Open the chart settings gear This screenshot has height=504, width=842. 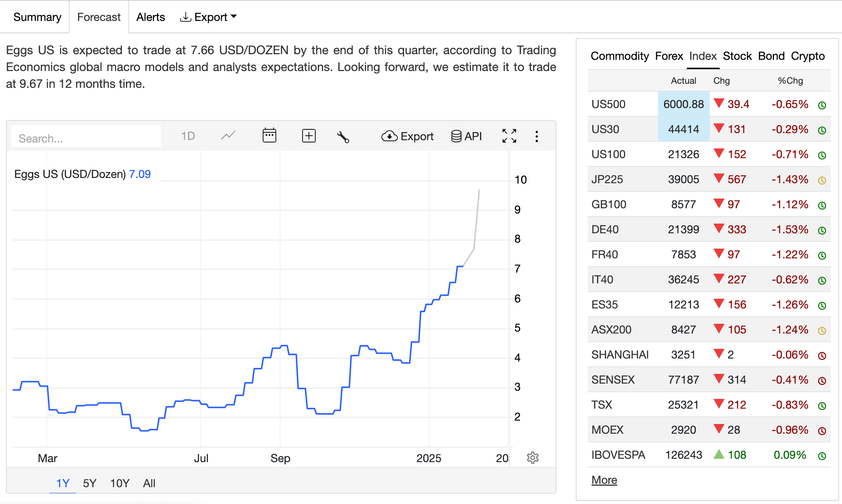click(x=533, y=458)
